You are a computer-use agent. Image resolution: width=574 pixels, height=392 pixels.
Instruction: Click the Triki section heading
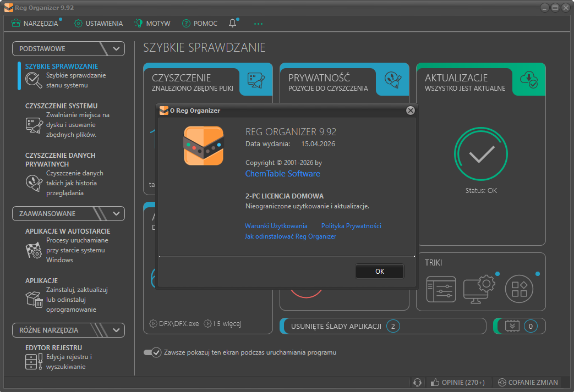(434, 263)
